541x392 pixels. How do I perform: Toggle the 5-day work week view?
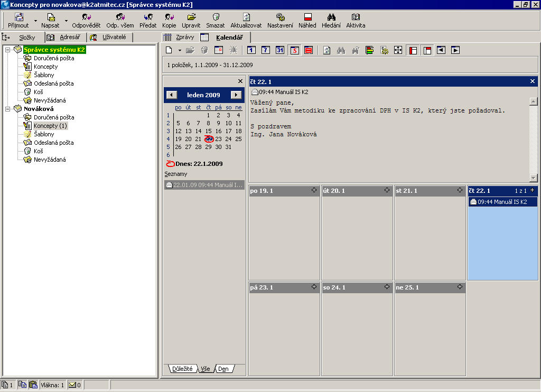pyautogui.click(x=294, y=50)
